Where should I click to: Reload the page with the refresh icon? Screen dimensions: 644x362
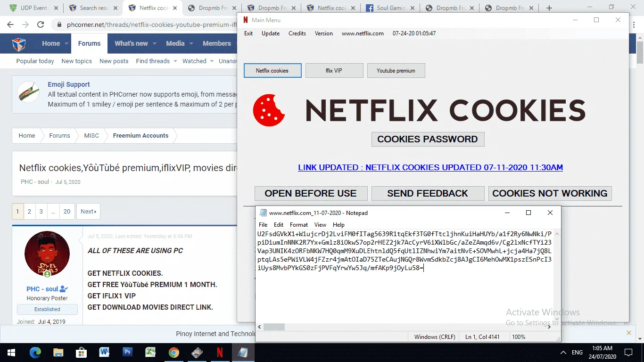coord(41,25)
